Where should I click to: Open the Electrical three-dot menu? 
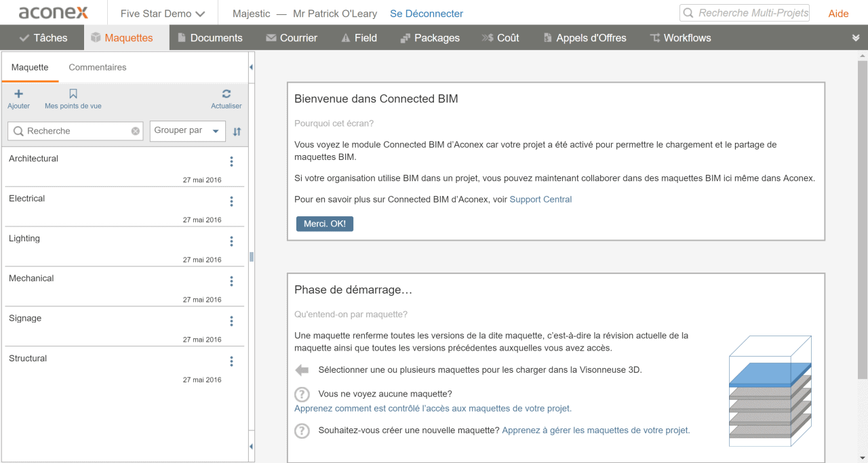(231, 201)
